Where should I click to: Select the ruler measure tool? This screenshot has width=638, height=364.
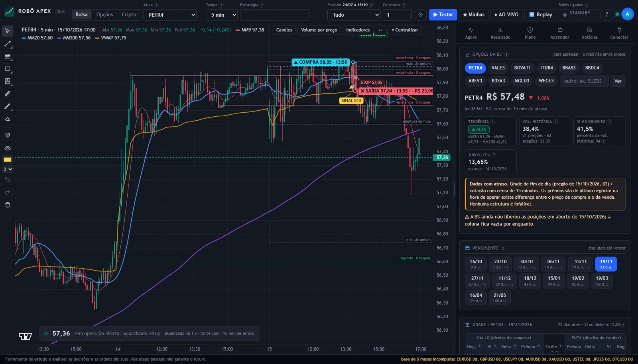pyautogui.click(x=8, y=94)
